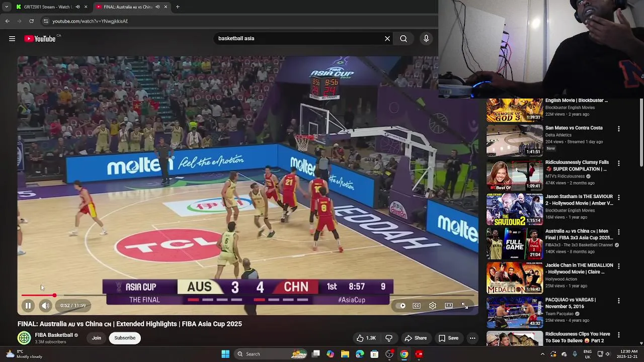Viewport: 644px width, 362px height.
Task: Turn on closed captions in player
Action: coord(417,305)
